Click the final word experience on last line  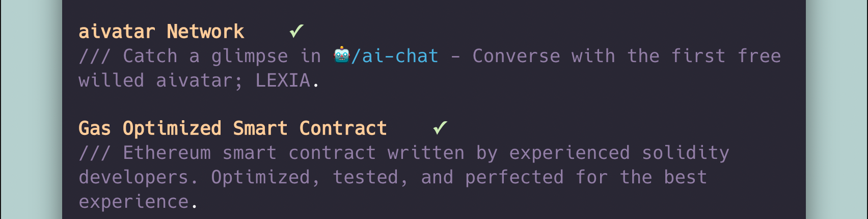133,202
